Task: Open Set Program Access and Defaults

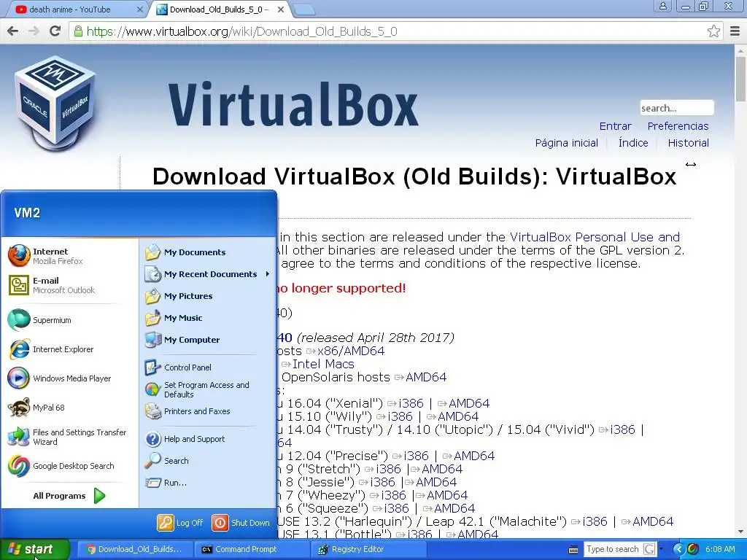Action: [x=197, y=389]
